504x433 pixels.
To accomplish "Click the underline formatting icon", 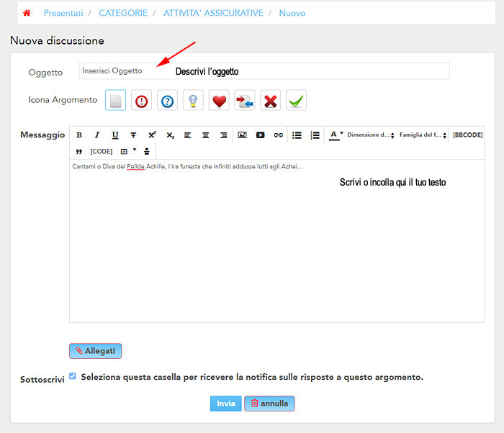I will tap(115, 135).
